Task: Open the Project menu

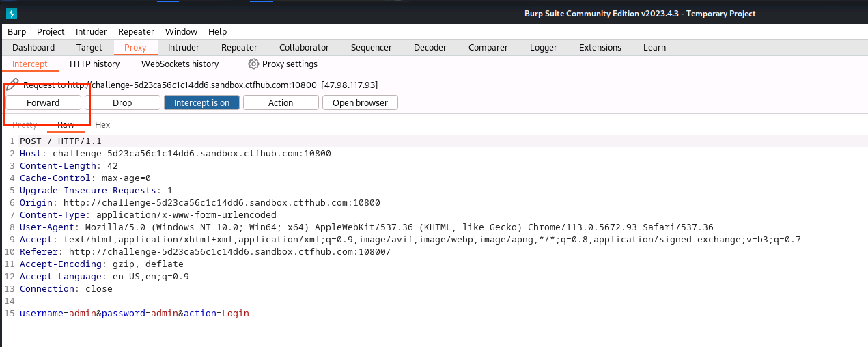Action: (x=51, y=31)
